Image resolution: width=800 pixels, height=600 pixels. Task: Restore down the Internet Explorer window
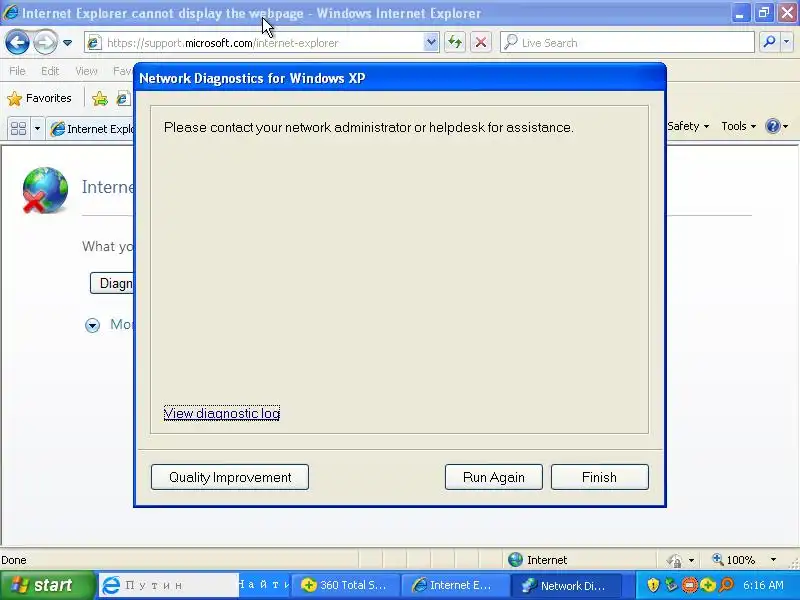pos(763,13)
